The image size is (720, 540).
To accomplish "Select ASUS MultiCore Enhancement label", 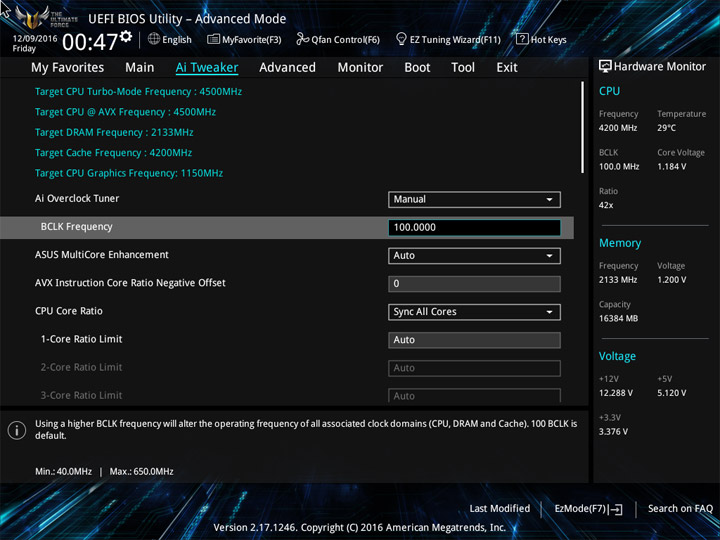I will point(101,255).
